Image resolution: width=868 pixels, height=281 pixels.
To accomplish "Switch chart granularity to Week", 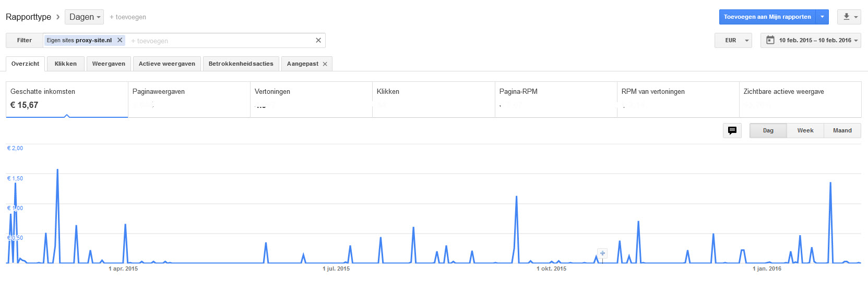I will (x=805, y=130).
